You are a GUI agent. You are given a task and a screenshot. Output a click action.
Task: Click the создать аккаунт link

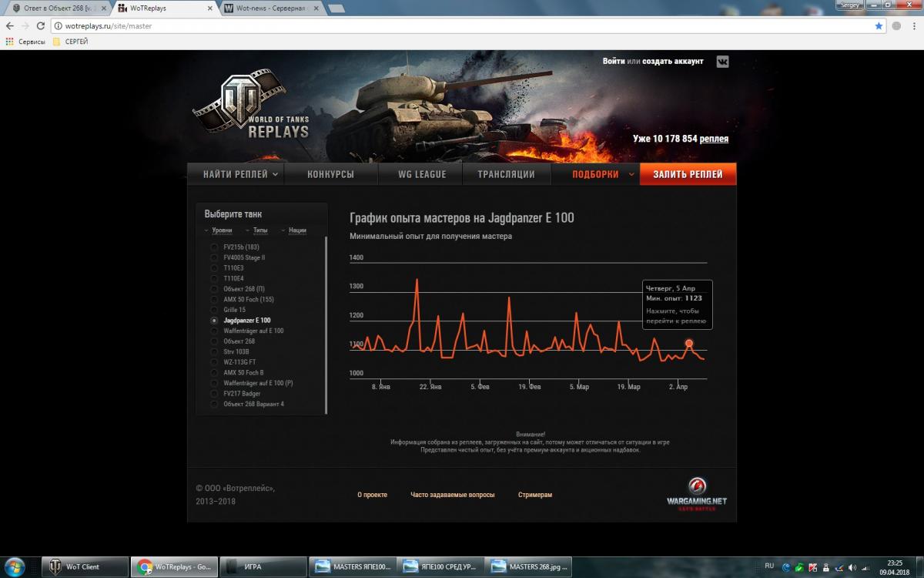(x=673, y=61)
